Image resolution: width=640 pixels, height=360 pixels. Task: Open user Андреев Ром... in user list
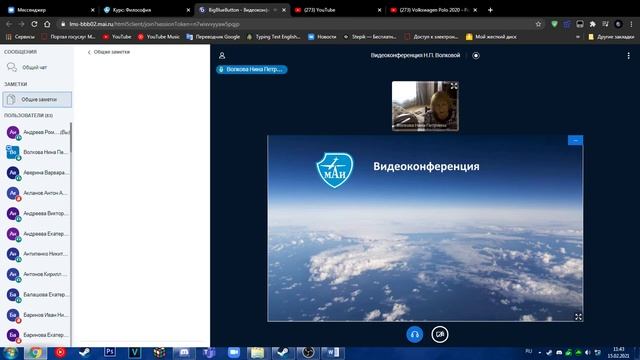pos(37,132)
